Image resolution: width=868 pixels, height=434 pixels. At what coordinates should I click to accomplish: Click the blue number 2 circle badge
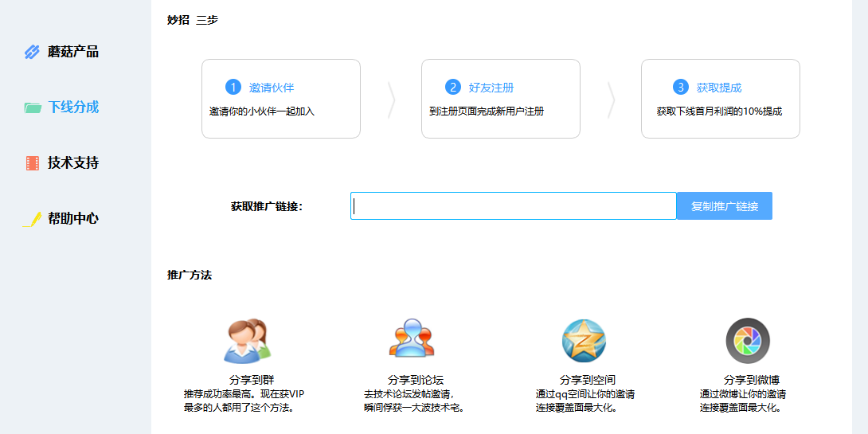452,87
